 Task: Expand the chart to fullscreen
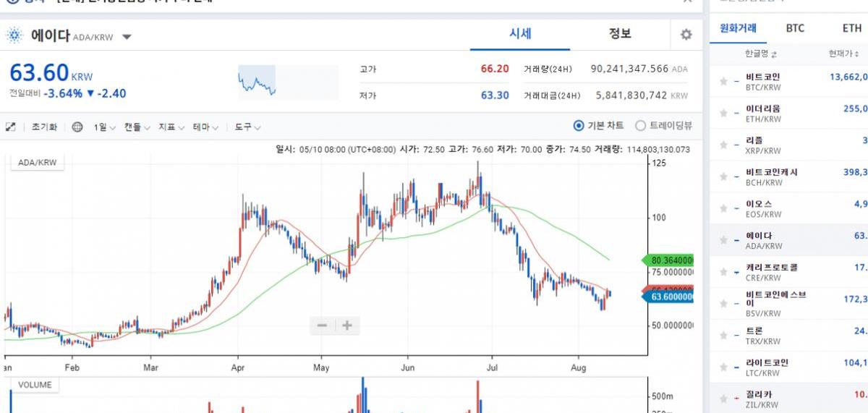click(x=11, y=127)
